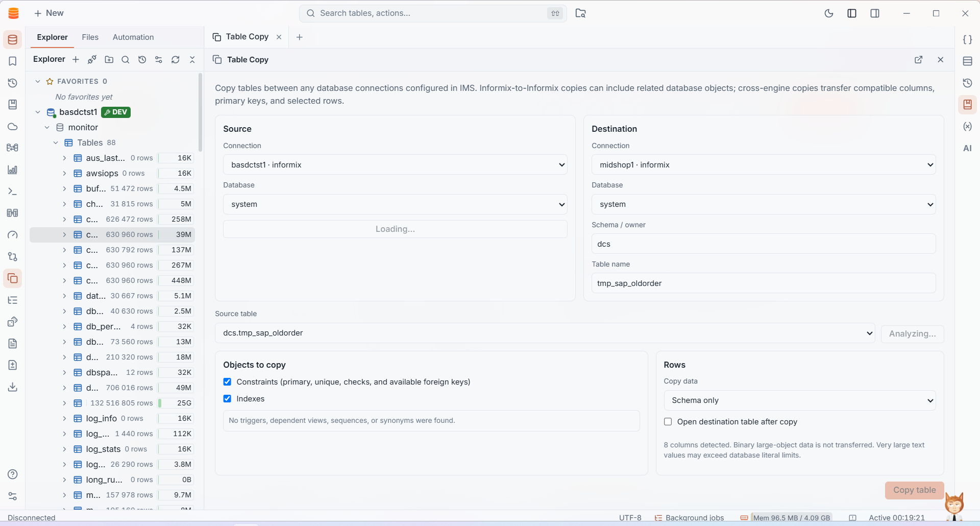The height and width of the screenshot is (526, 980).
Task: Open the chart statistics icon in left sidebar
Action: click(x=13, y=170)
